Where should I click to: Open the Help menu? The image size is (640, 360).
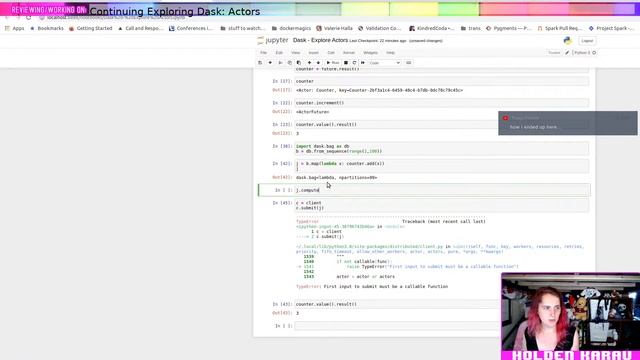click(391, 53)
